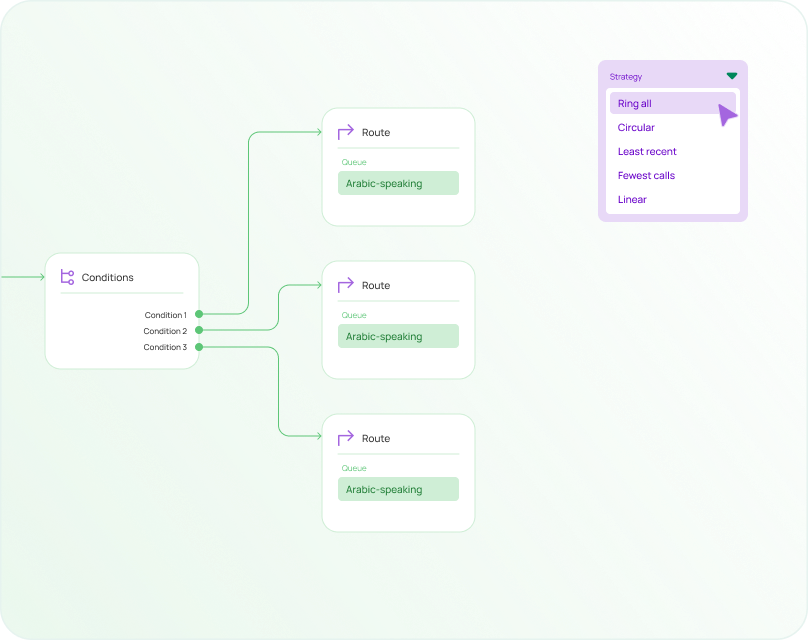Click the Condition 3 label
The width and height of the screenshot is (808, 640).
click(x=165, y=348)
